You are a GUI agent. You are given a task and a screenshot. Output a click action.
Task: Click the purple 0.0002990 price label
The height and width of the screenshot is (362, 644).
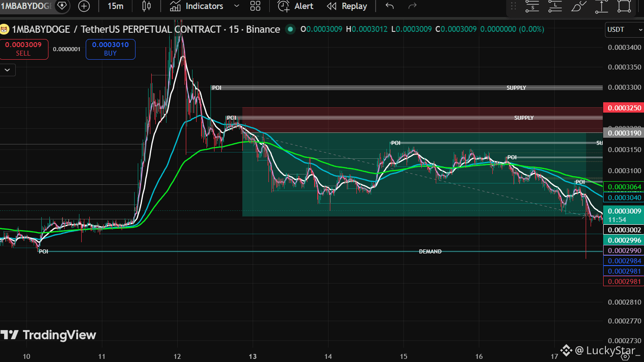(624, 251)
